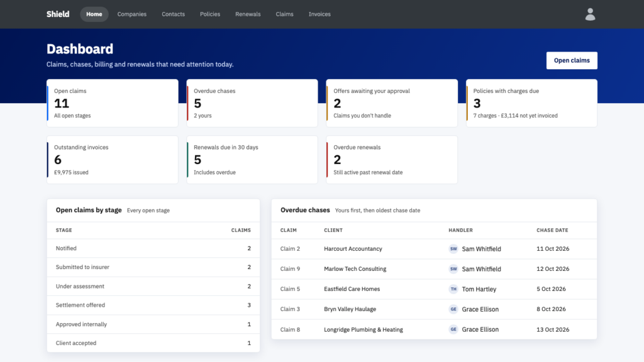Click the STAGE column header
Screen dimensions: 644x362
(x=64, y=230)
